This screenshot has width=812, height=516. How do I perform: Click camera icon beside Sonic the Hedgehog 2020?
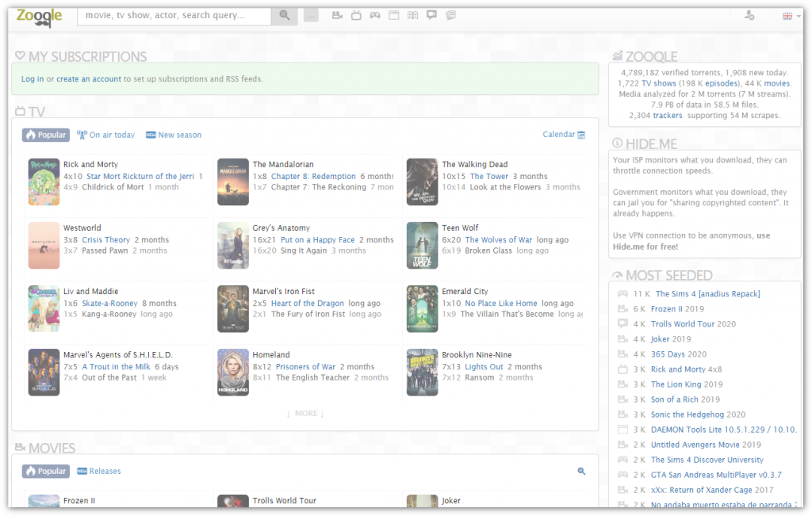tap(623, 415)
